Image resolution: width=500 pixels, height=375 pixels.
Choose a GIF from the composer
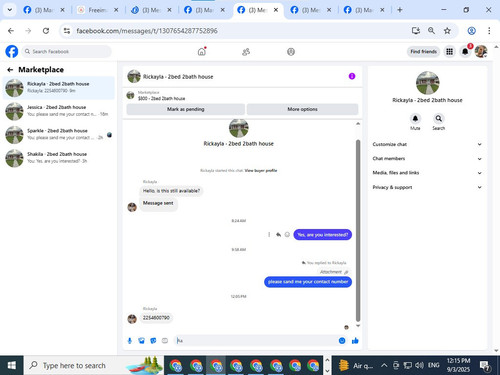point(165,341)
